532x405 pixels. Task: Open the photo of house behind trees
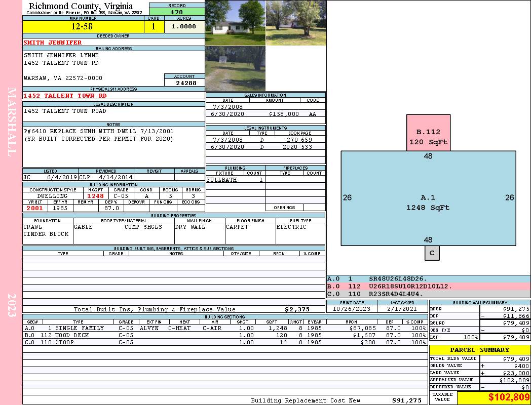click(x=296, y=23)
